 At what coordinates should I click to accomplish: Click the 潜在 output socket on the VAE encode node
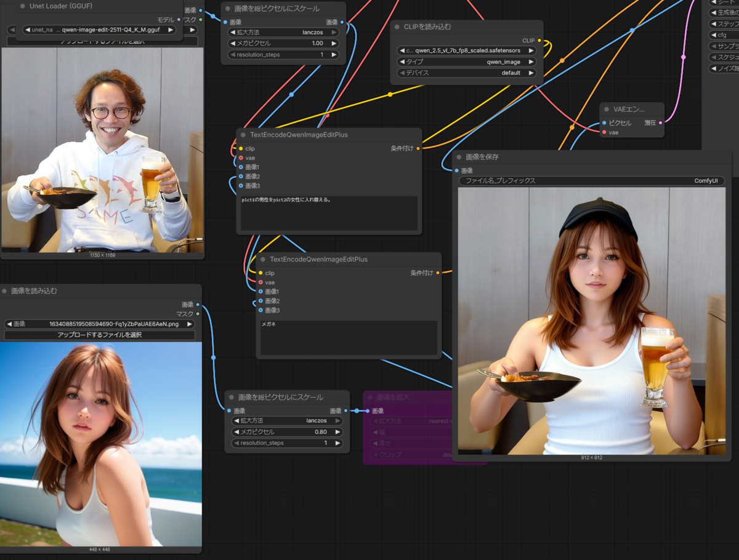click(x=661, y=123)
